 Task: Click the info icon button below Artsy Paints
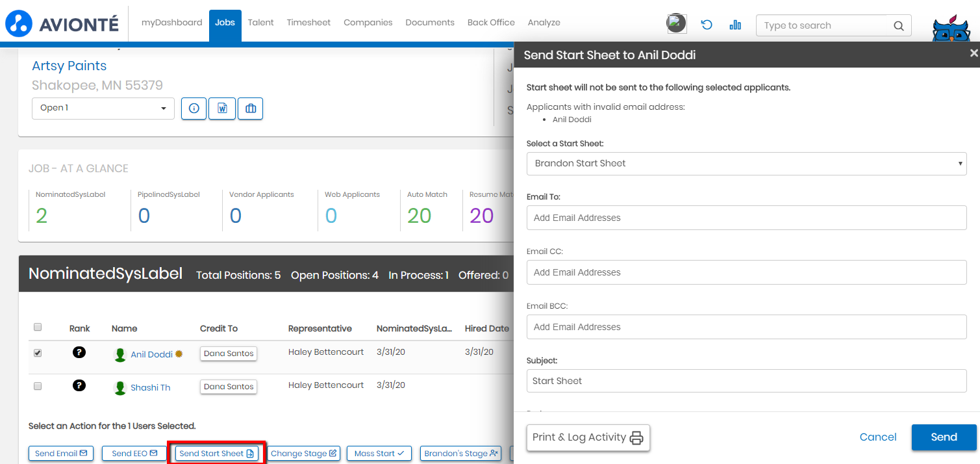point(194,109)
